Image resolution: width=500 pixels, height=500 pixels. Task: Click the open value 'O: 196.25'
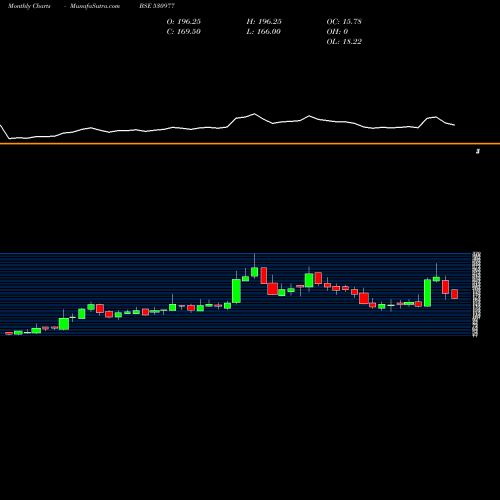point(184,22)
